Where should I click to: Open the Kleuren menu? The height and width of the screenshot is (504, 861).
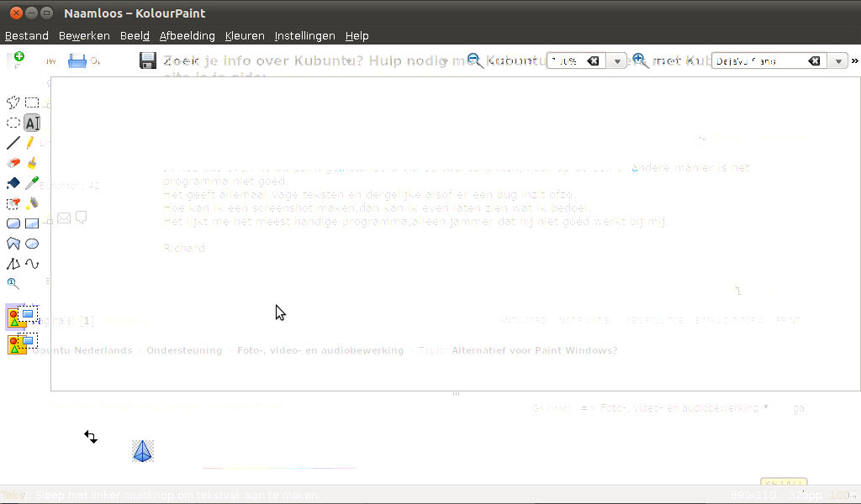tap(245, 36)
